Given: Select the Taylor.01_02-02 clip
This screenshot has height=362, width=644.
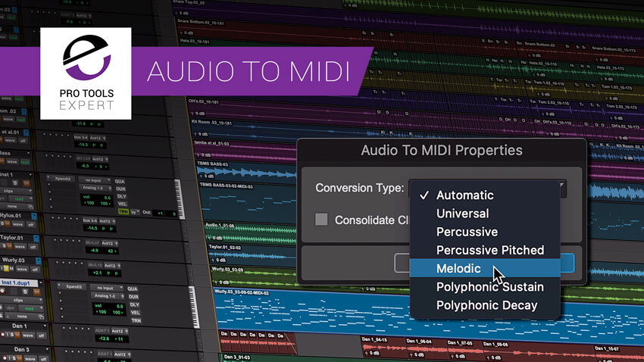Looking at the screenshot, I should 252,254.
